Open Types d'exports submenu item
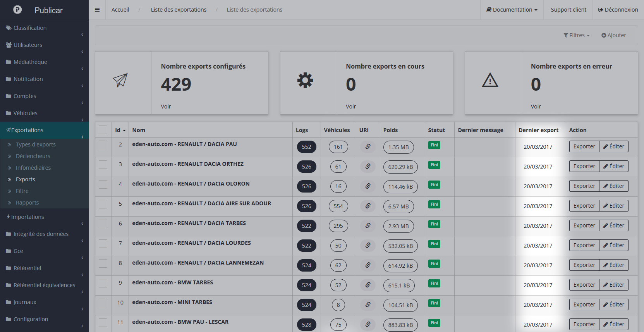This screenshot has height=332, width=644. (36, 144)
